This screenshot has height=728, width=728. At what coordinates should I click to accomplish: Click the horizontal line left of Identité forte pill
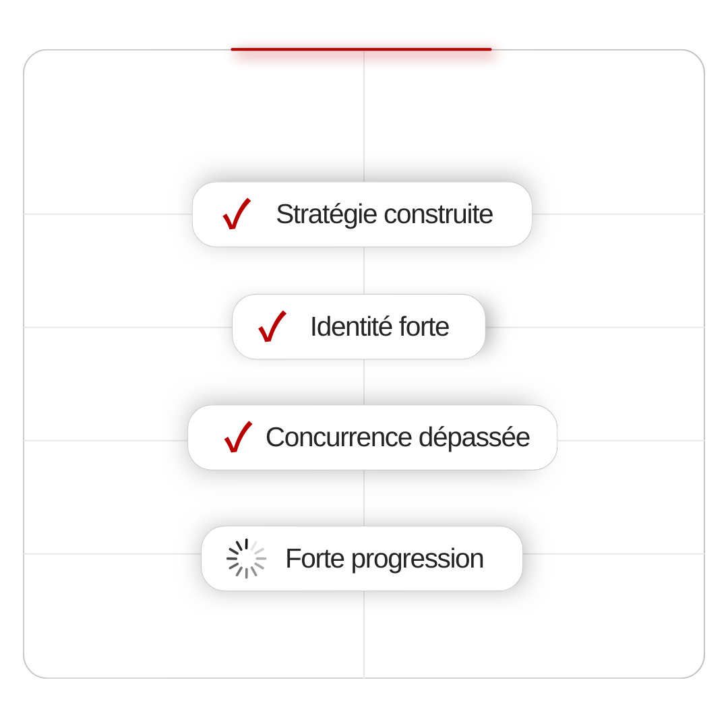point(128,328)
